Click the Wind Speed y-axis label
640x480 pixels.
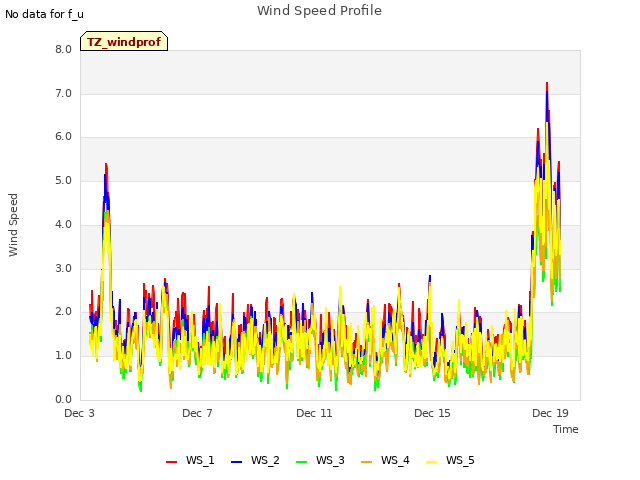[13, 225]
